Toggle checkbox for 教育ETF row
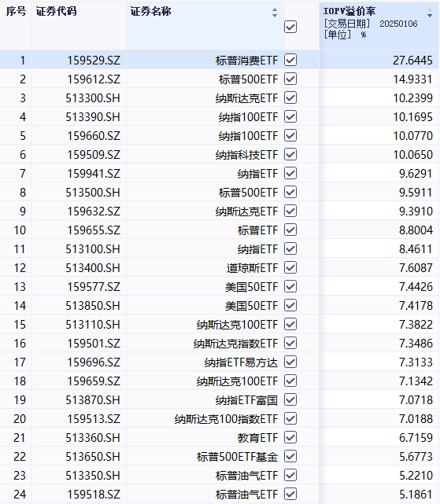The width and height of the screenshot is (440, 504). tap(290, 437)
